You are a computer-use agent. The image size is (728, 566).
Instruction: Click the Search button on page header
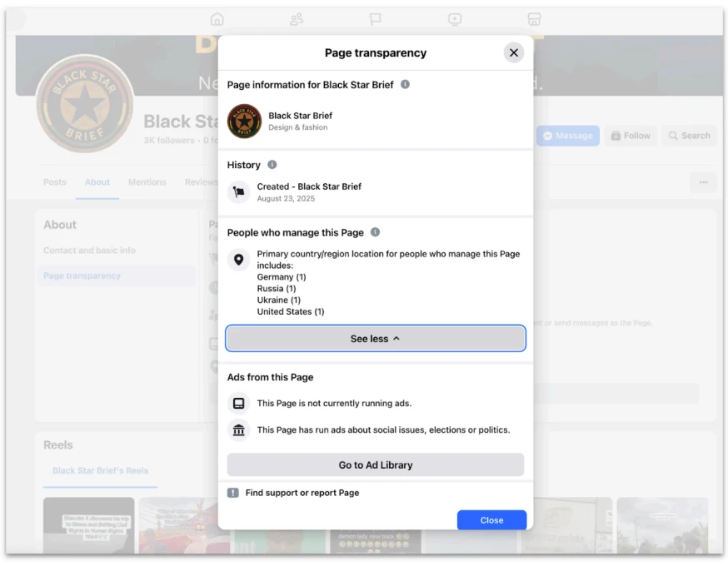click(x=690, y=136)
